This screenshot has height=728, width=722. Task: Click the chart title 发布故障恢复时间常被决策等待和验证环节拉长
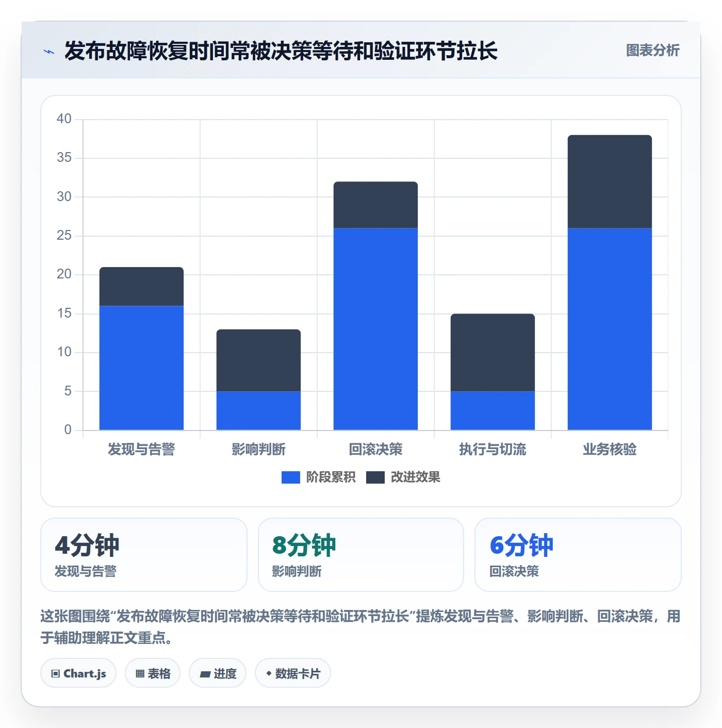pos(281,51)
